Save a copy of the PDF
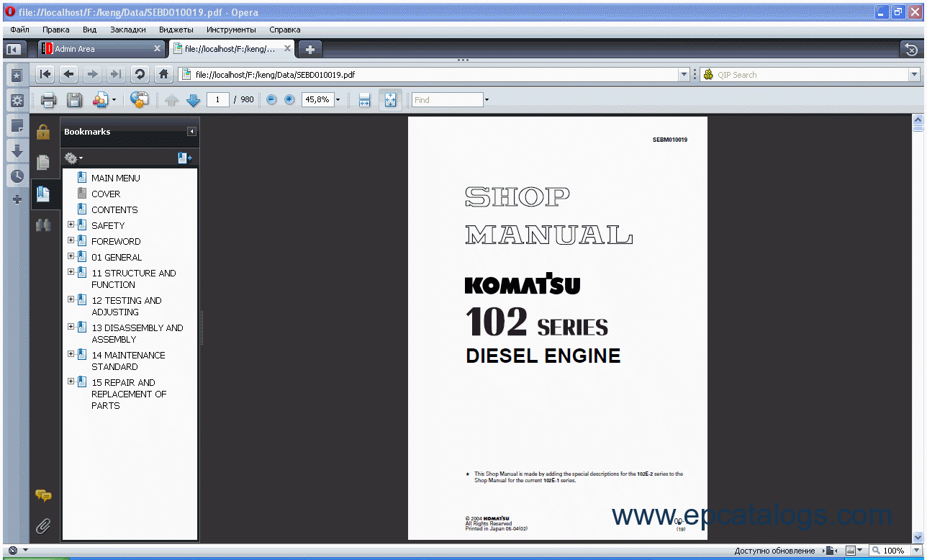 (73, 100)
